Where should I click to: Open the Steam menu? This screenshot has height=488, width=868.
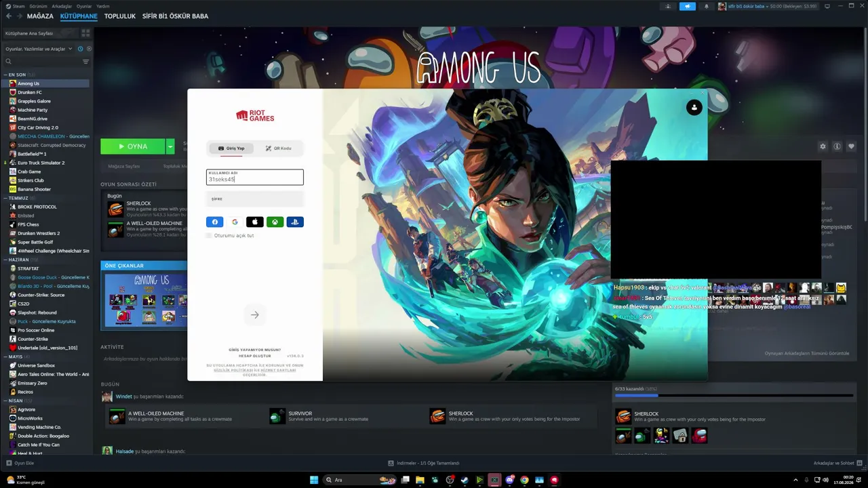coord(15,6)
